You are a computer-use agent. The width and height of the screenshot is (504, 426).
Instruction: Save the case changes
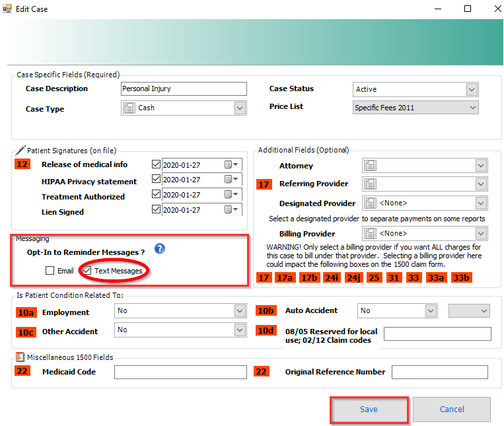[369, 409]
